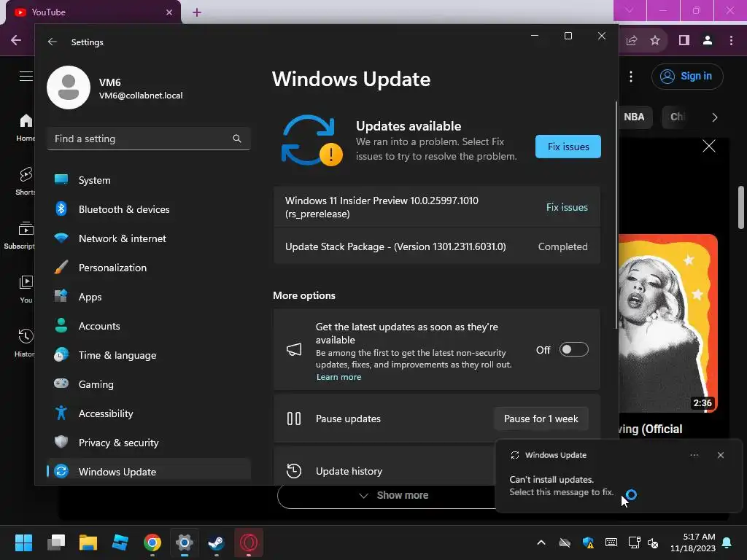Select the YouTube browser tab

pos(93,12)
